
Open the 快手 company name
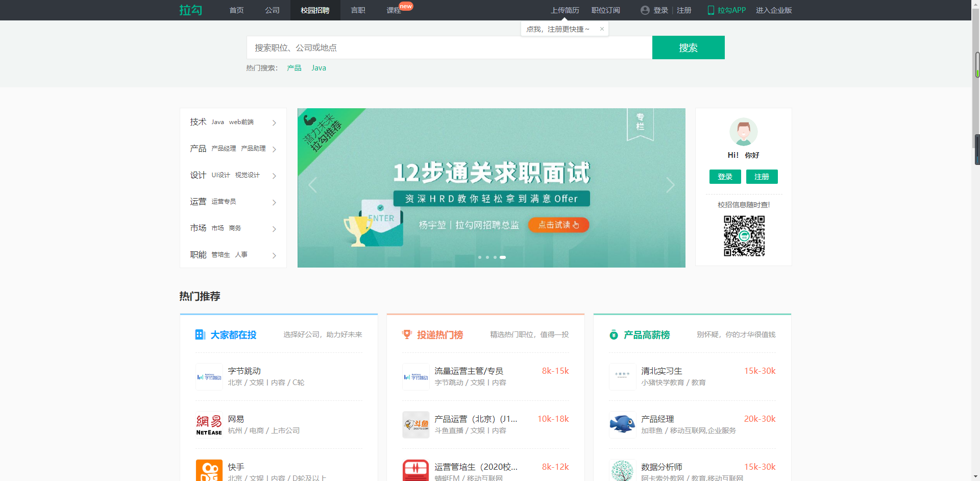236,467
